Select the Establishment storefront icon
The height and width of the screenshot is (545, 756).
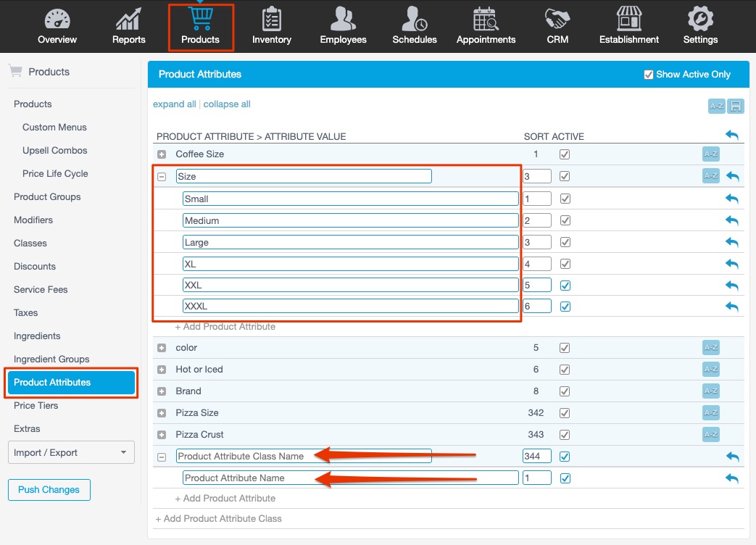[628, 25]
